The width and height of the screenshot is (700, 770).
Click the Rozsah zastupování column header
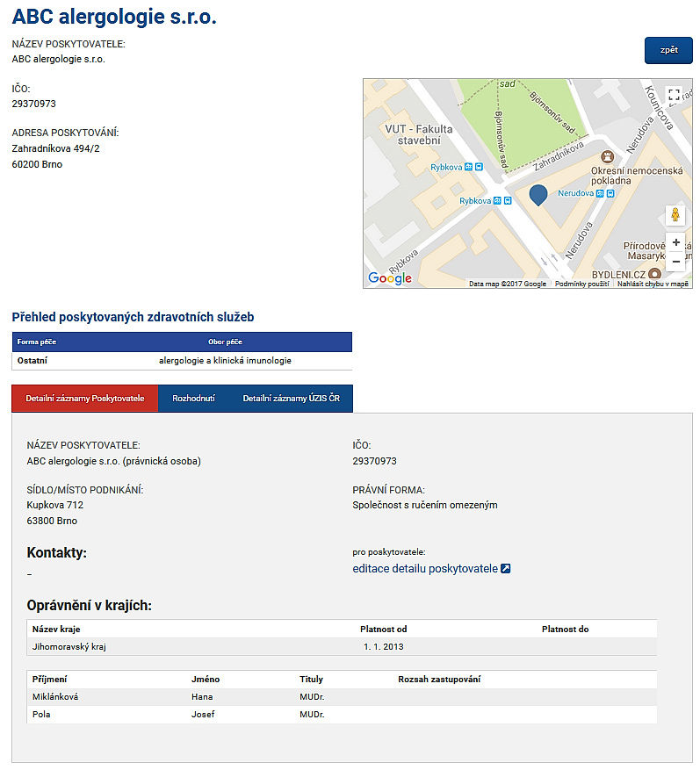[x=439, y=680]
